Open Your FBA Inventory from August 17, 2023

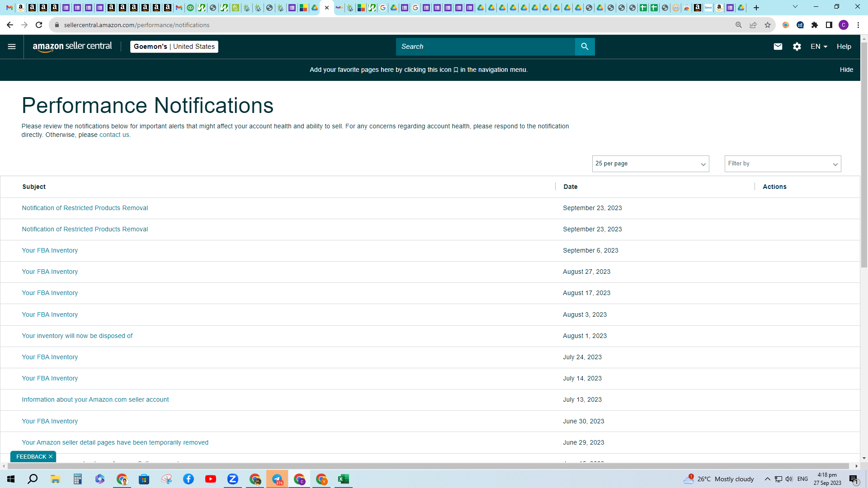point(50,293)
